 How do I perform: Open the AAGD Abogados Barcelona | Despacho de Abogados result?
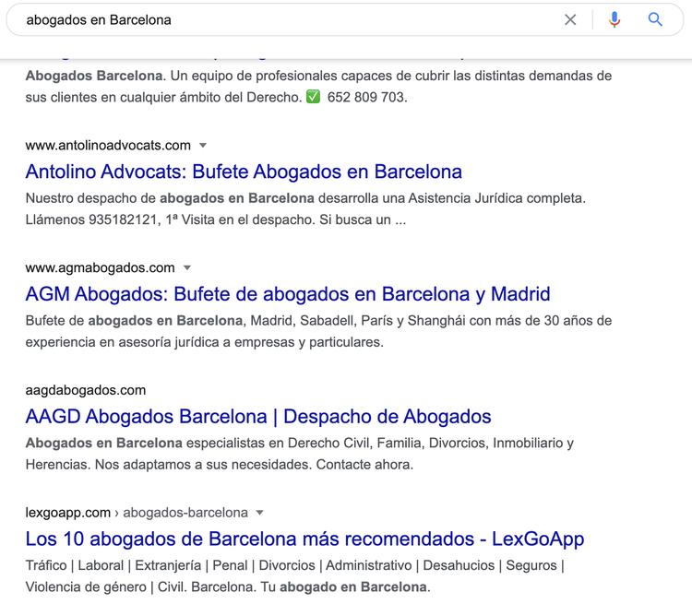[x=258, y=417]
